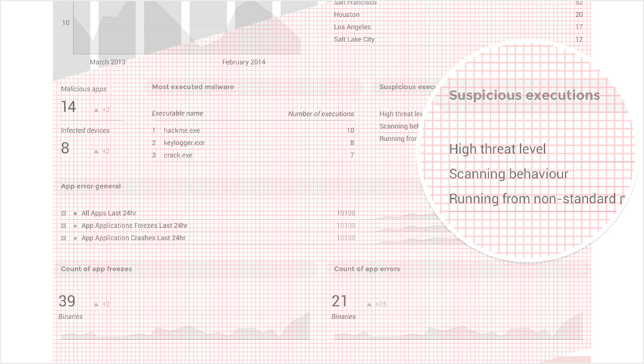This screenshot has height=364, width=644.
Task: Click the Malicious apps label
Action: (x=84, y=89)
